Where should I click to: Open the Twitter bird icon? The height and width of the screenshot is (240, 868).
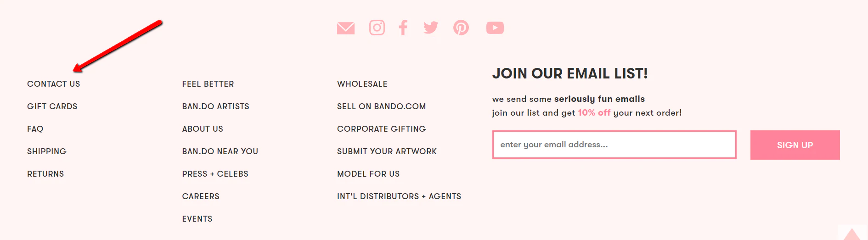[431, 28]
